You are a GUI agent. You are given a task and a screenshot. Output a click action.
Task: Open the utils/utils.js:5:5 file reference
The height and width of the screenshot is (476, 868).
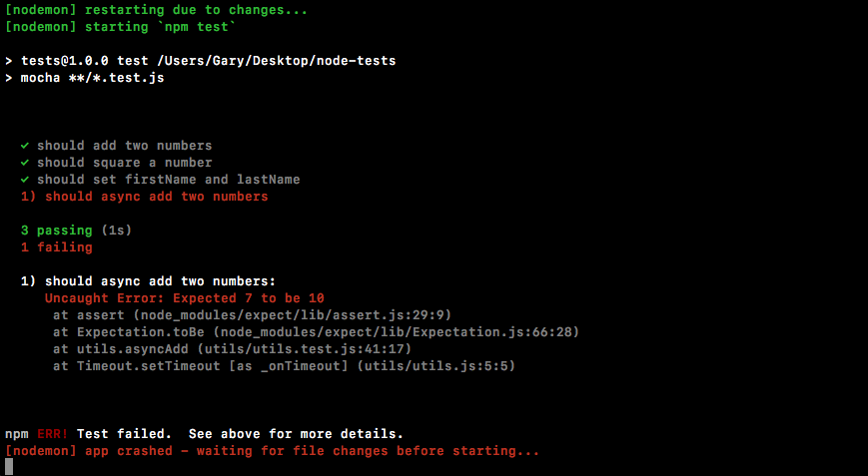tap(439, 366)
